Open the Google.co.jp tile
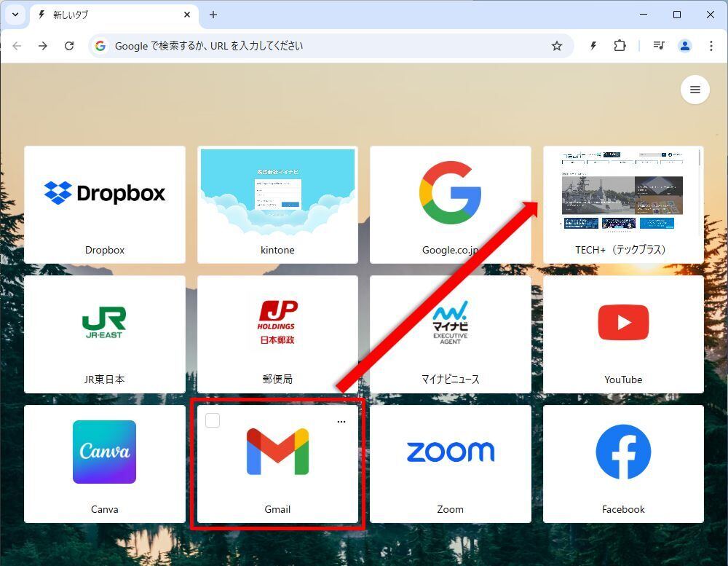 coord(451,205)
